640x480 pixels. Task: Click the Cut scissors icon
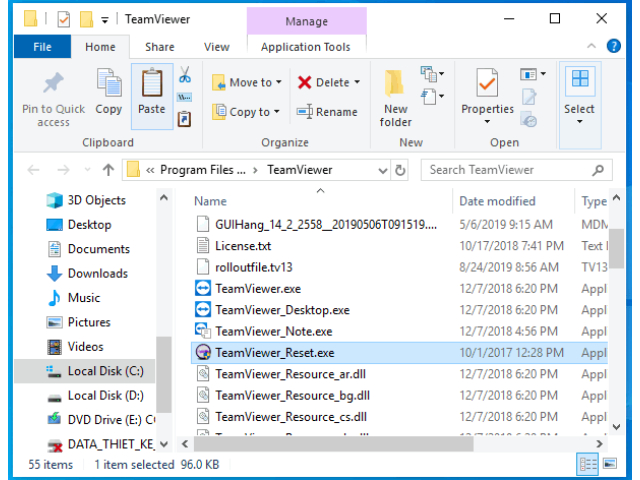click(x=185, y=75)
